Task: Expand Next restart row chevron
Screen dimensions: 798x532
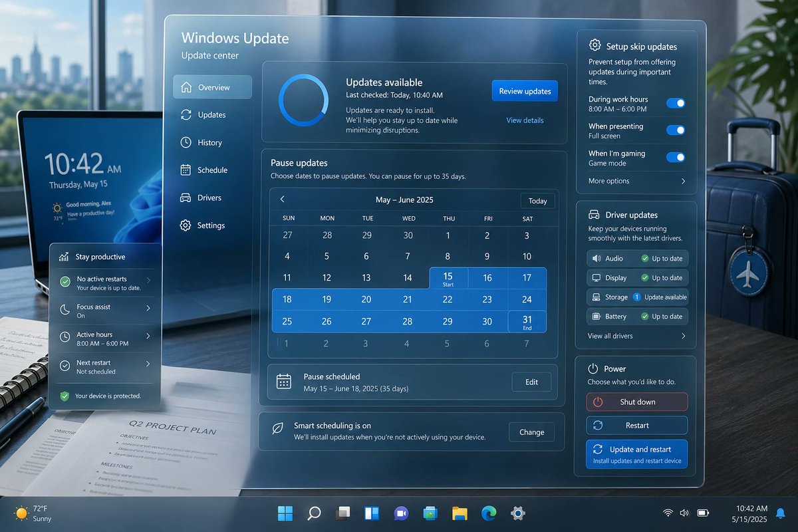Action: click(148, 364)
